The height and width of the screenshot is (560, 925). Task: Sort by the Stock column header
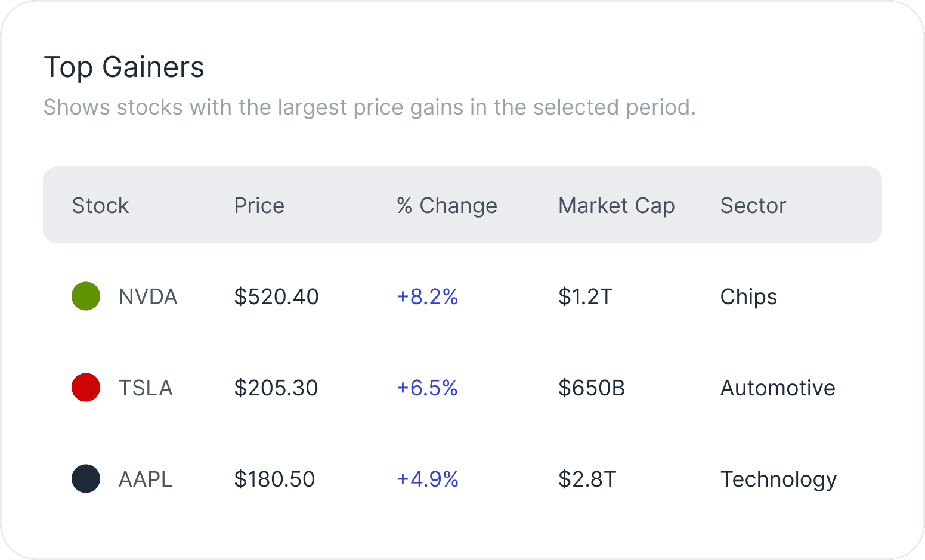point(100,205)
